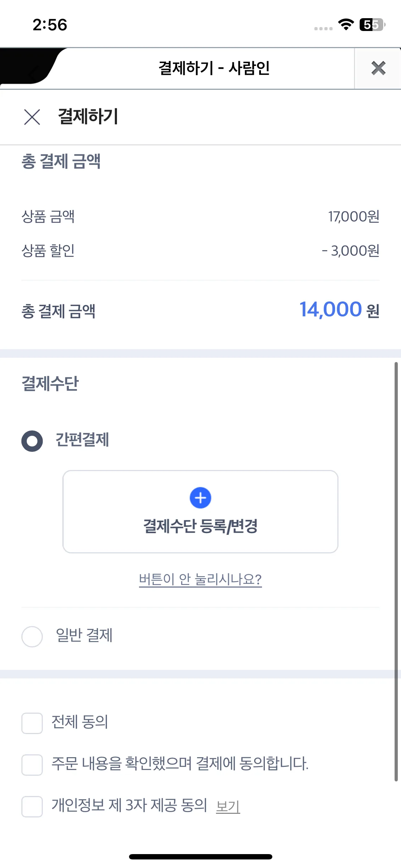Image resolution: width=401 pixels, height=868 pixels.
Task: Tap the 14,000 원 total amount
Action: point(339,309)
